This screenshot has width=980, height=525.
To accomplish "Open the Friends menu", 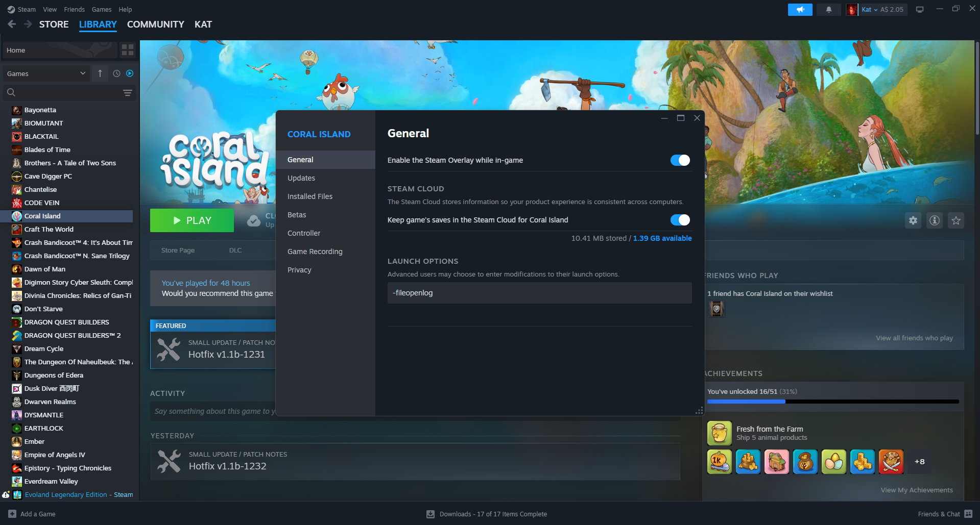I will (74, 9).
